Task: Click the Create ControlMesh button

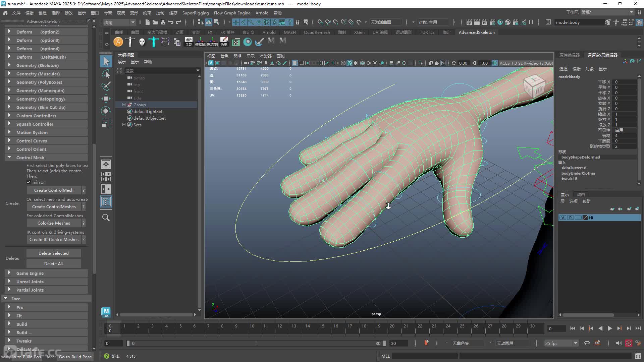Action: [x=54, y=190]
